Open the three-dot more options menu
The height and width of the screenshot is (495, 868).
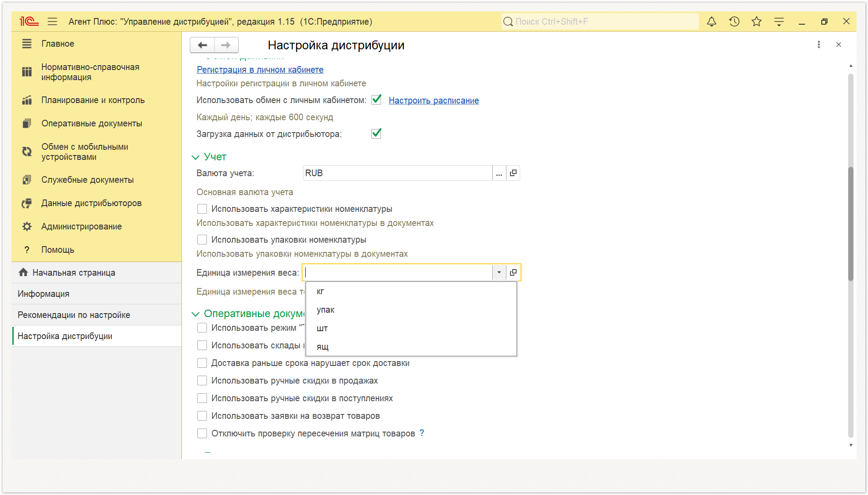pyautogui.click(x=819, y=44)
